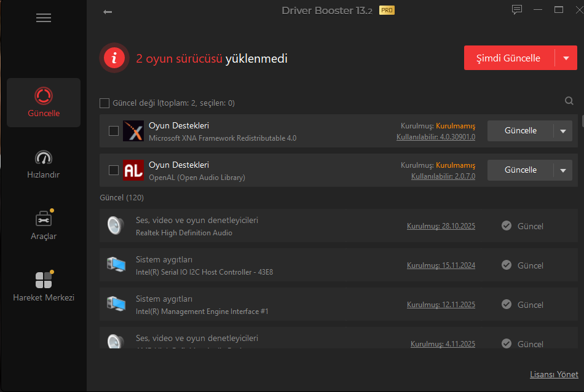The width and height of the screenshot is (584, 392).
Task: Click the Realtek High Definition Audio speaker icon
Action: click(116, 225)
